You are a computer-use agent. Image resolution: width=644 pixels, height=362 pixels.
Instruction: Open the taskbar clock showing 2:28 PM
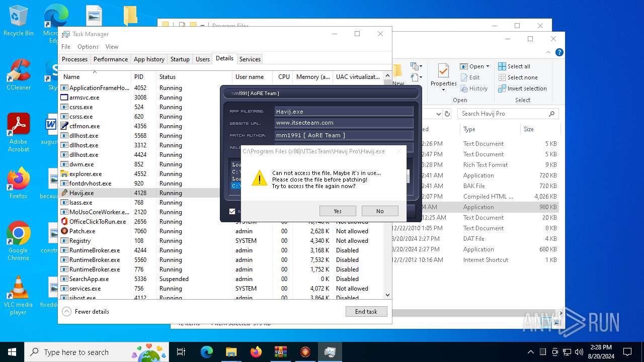click(x=600, y=352)
